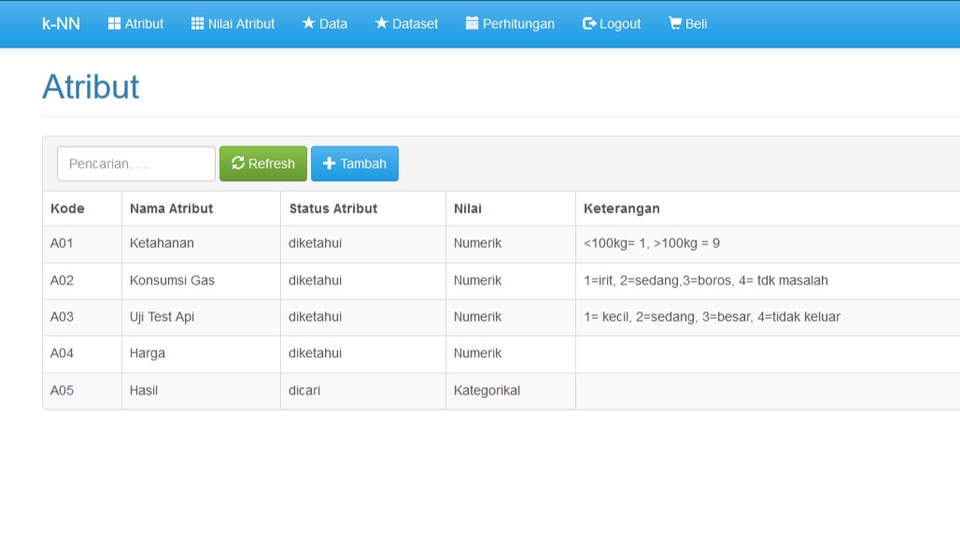Click the star icon beside Data

click(309, 23)
